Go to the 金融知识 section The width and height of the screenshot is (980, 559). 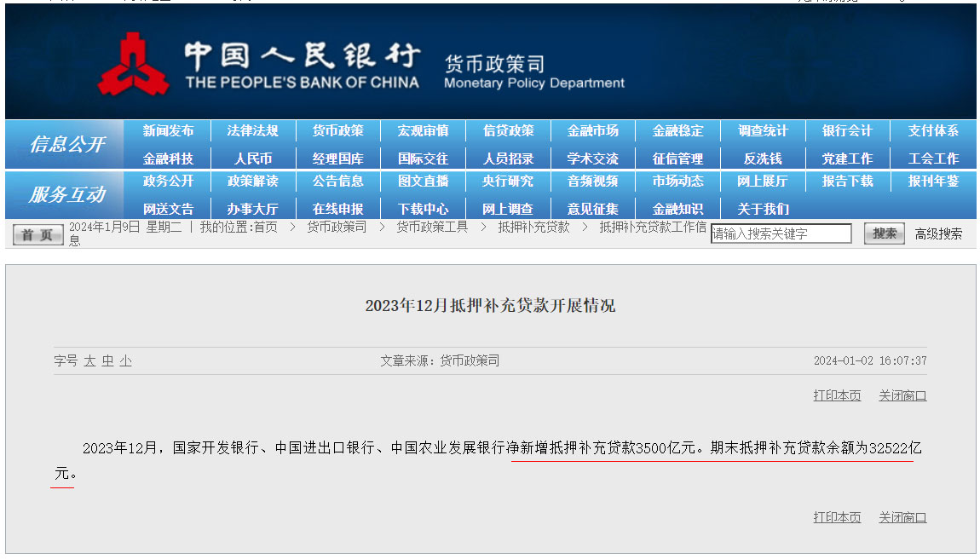(x=678, y=209)
